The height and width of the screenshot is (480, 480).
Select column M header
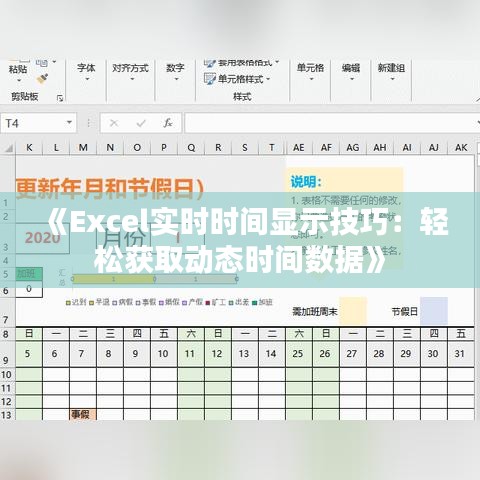[83, 148]
